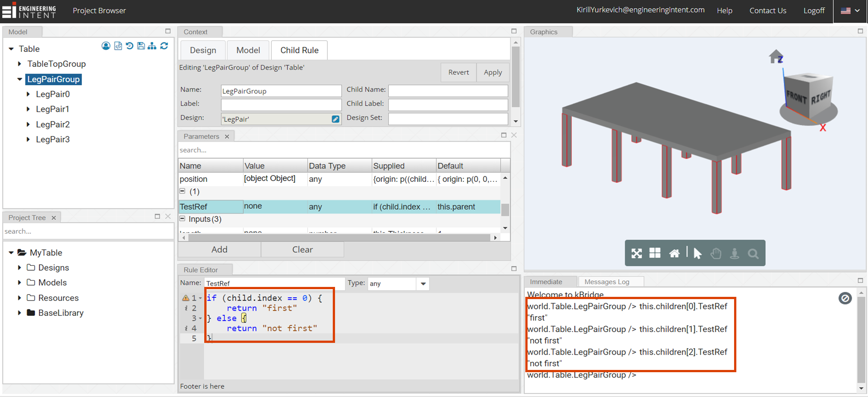This screenshot has width=868, height=397.
Task: Expand the LegPair3 node
Action: point(28,139)
